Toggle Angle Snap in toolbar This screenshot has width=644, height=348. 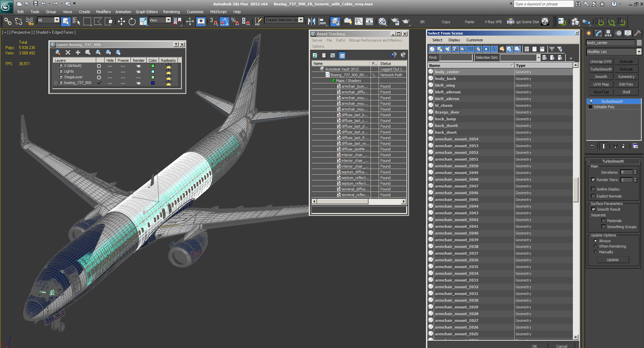(x=225, y=21)
